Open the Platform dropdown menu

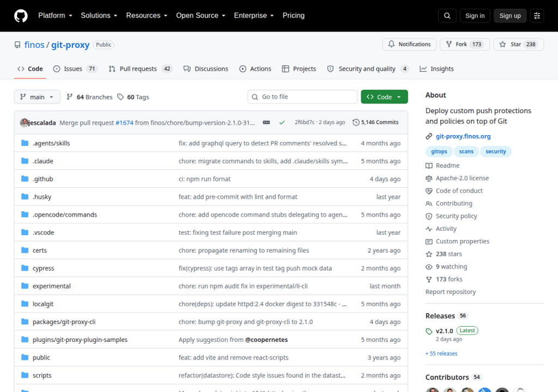(x=55, y=16)
